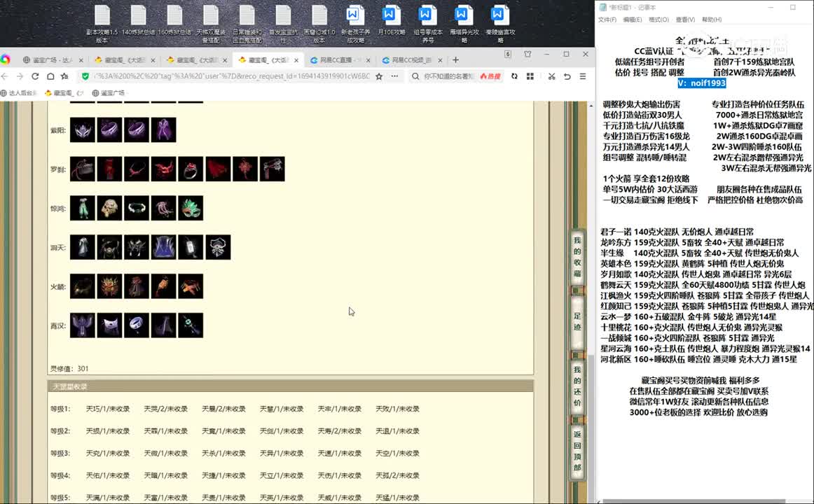Image resolution: width=814 pixels, height=504 pixels.
Task: Reload the page with browser refresh icon
Action: pyautogui.click(x=35, y=76)
